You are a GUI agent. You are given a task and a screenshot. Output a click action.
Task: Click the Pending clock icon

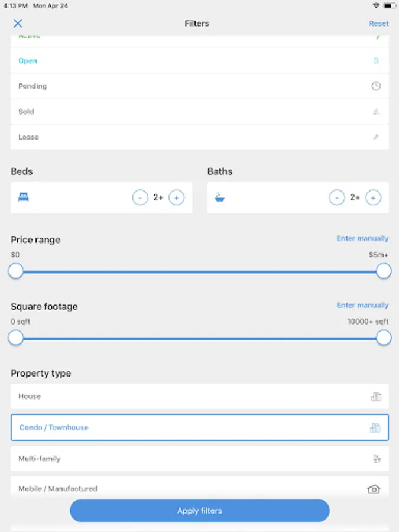(376, 86)
